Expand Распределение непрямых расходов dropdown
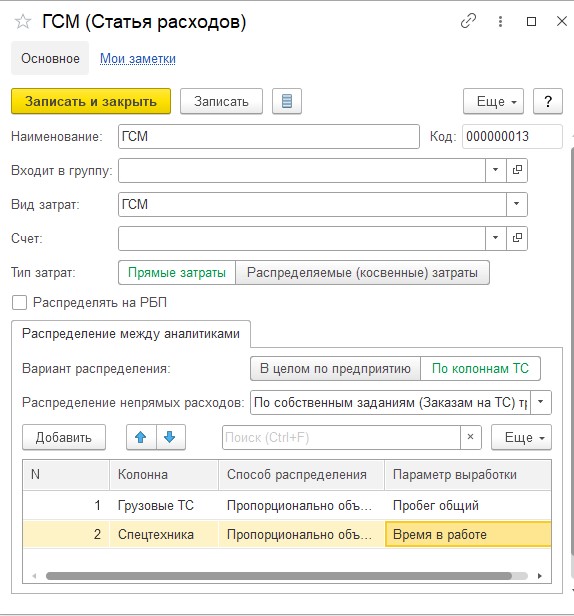574x616 pixels. (541, 402)
